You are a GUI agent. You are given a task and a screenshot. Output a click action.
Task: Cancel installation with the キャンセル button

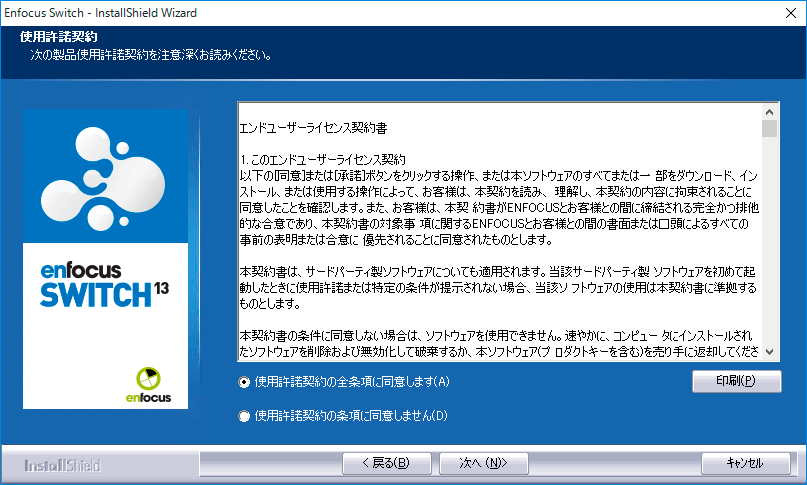click(x=745, y=463)
